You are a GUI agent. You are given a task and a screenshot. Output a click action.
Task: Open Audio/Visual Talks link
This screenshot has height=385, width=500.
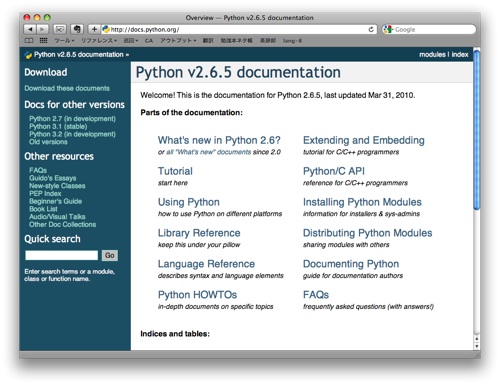click(57, 216)
